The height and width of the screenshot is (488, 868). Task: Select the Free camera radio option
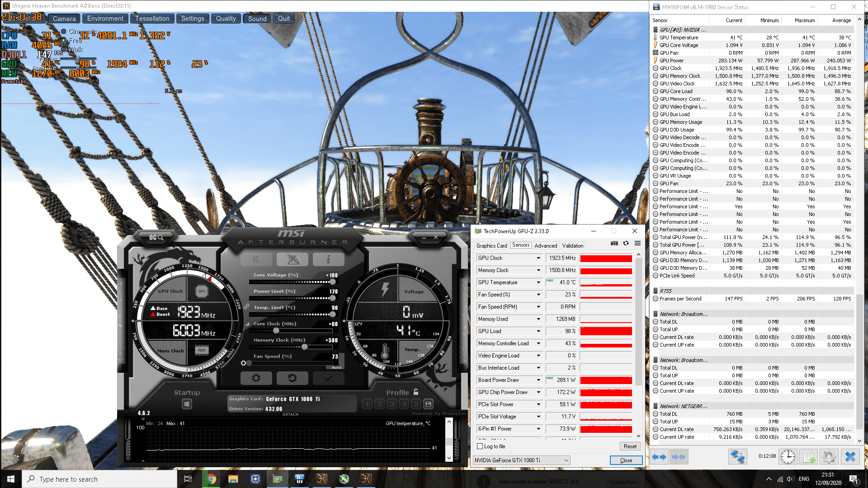click(64, 41)
